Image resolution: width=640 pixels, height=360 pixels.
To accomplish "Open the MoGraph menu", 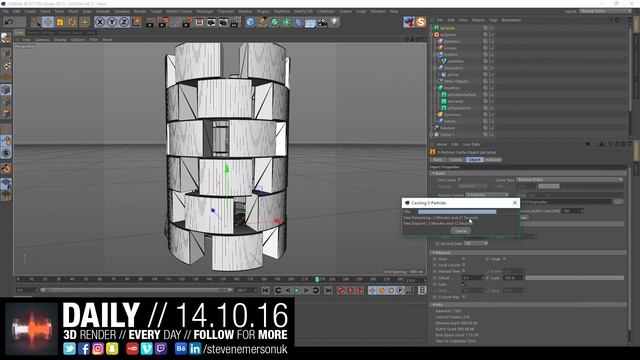I will (204, 11).
